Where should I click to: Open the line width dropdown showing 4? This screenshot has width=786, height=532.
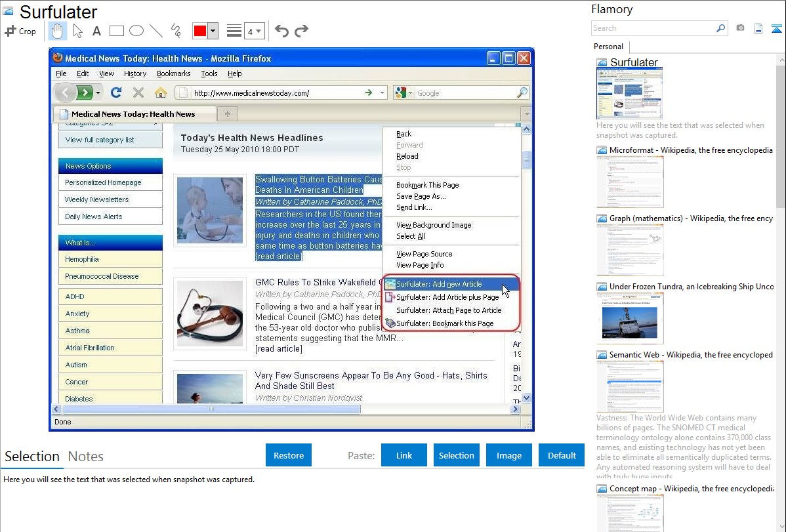point(254,31)
